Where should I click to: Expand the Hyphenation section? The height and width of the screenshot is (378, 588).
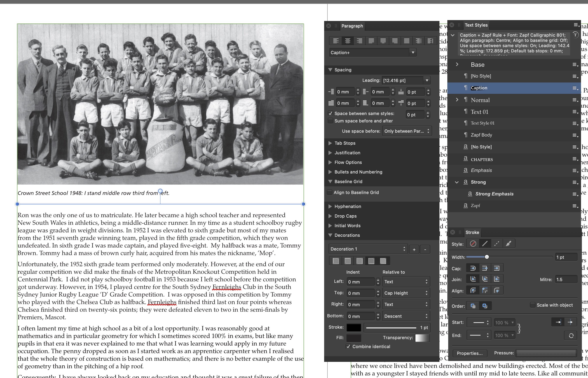click(330, 206)
